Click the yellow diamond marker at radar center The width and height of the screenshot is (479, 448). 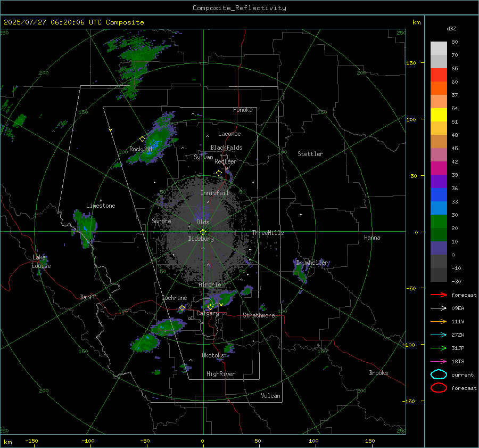[x=203, y=232]
